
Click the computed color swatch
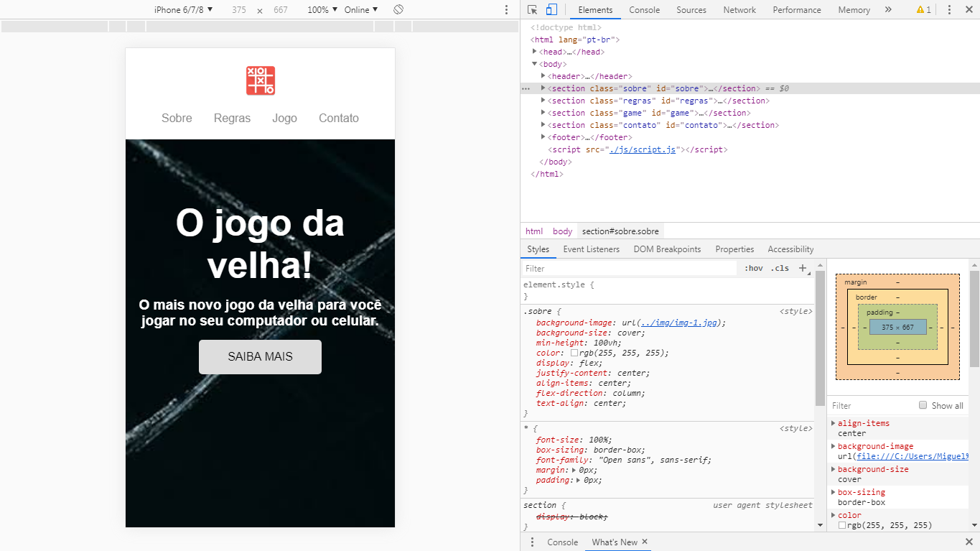tap(842, 525)
